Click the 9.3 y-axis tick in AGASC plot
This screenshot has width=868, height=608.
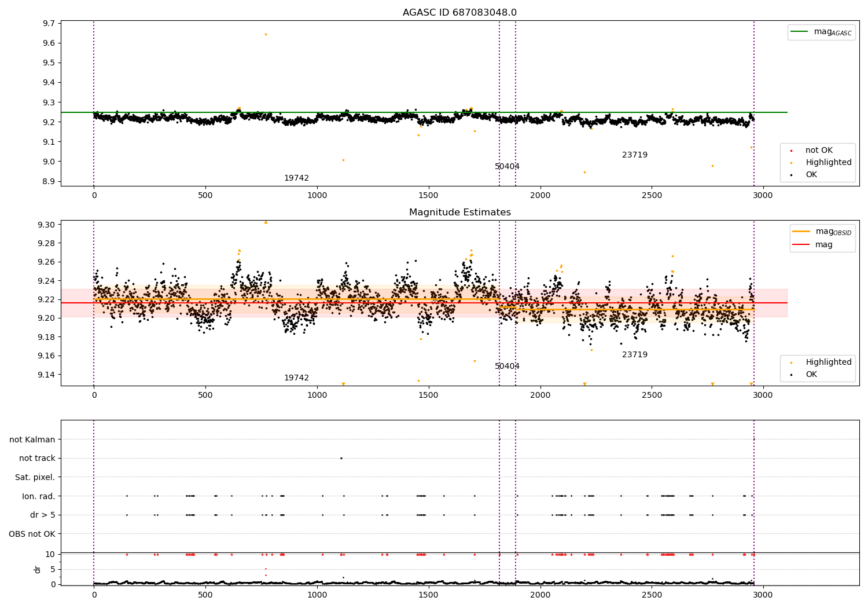coord(49,102)
